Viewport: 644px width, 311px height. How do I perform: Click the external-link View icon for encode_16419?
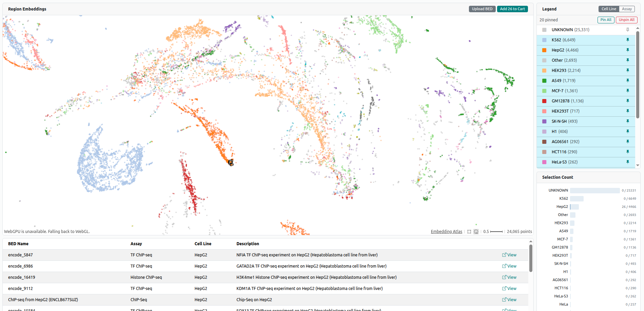[x=509, y=277]
